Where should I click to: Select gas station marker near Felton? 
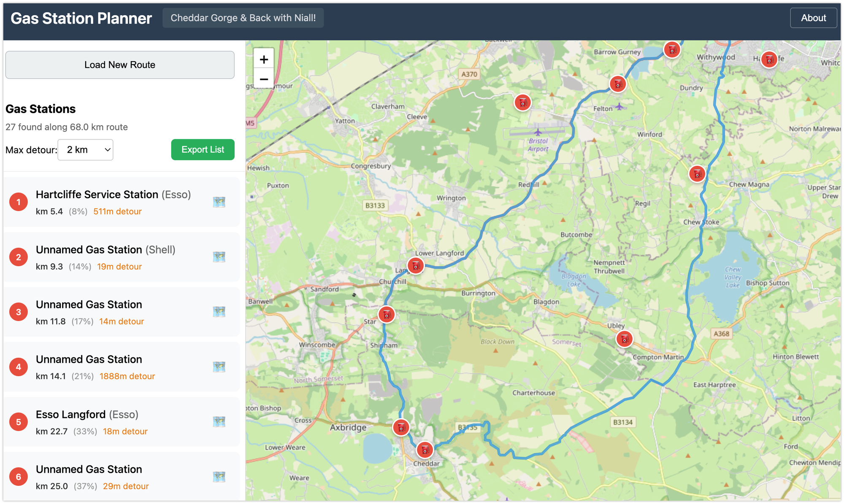[x=618, y=84]
